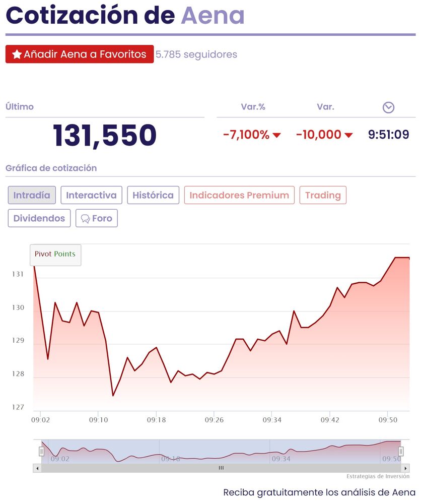Open the free Aena analysis link
Screen dimensions: 423x504
tap(319, 492)
